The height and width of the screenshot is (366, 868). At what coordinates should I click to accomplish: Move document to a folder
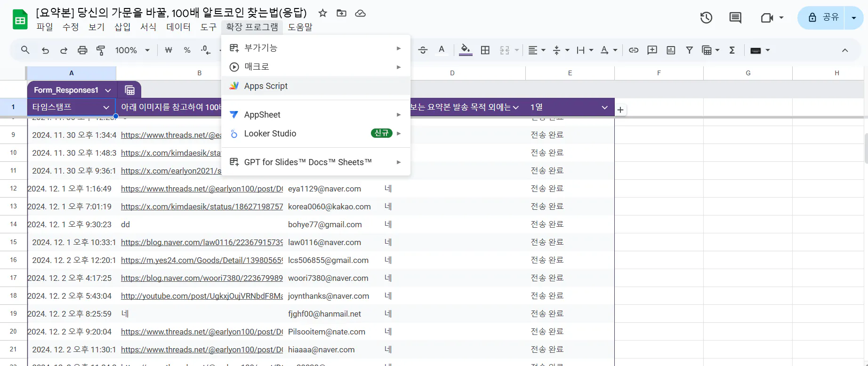(x=341, y=13)
